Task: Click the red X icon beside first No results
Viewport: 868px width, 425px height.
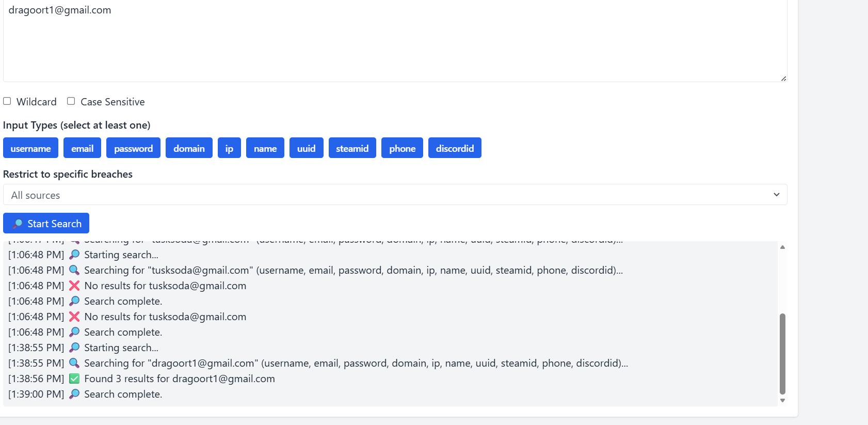Action: [x=74, y=286]
